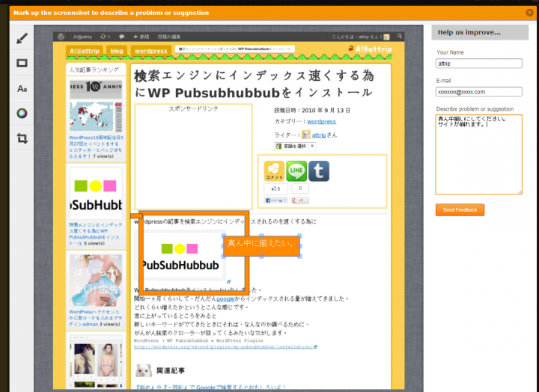Open the wordpress navigation tab
Viewport: 539px width, 392px height.
151,51
